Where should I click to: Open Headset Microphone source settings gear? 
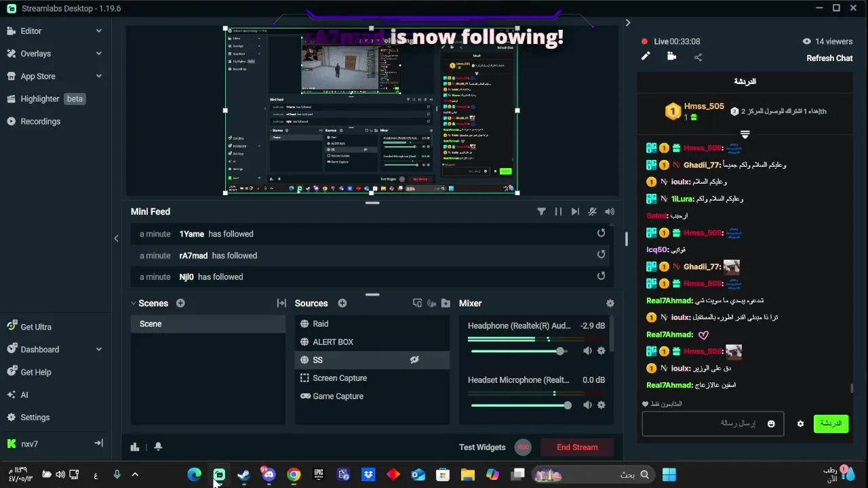coord(601,405)
